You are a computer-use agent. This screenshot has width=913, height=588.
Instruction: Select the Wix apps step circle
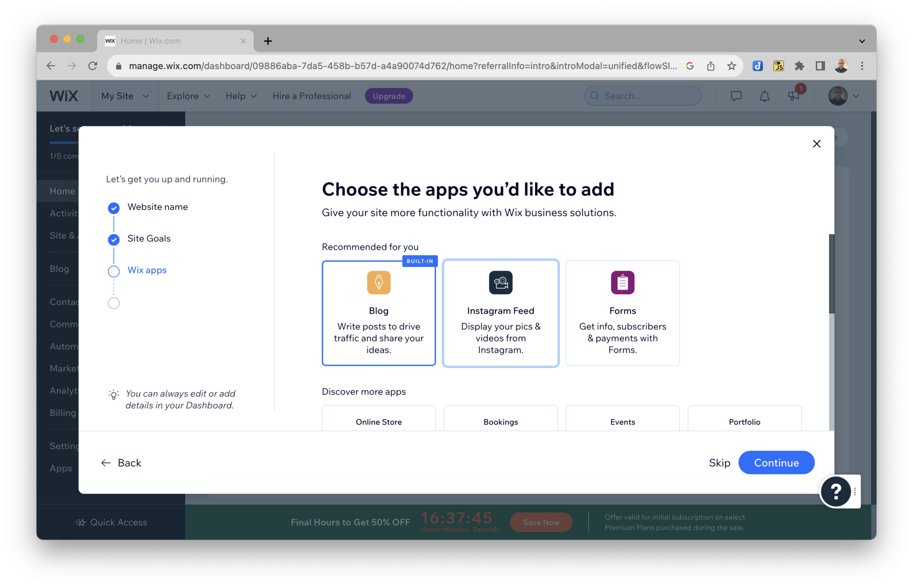(x=114, y=271)
